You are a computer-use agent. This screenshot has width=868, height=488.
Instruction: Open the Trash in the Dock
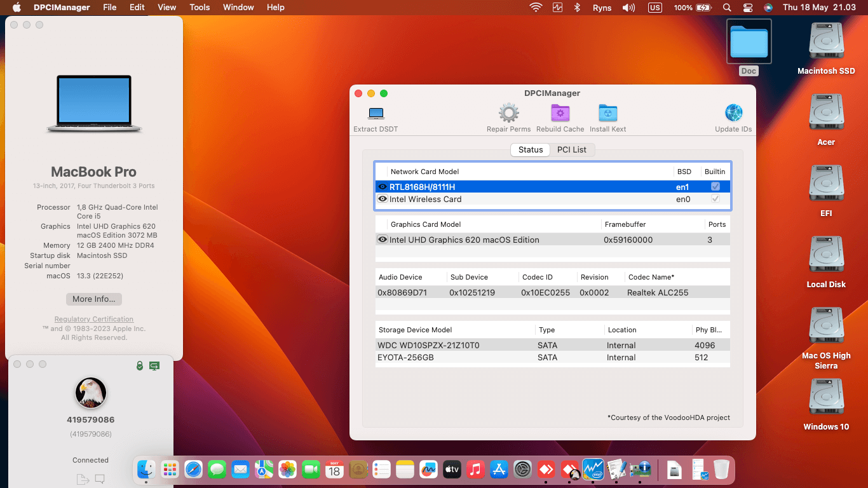point(721,470)
